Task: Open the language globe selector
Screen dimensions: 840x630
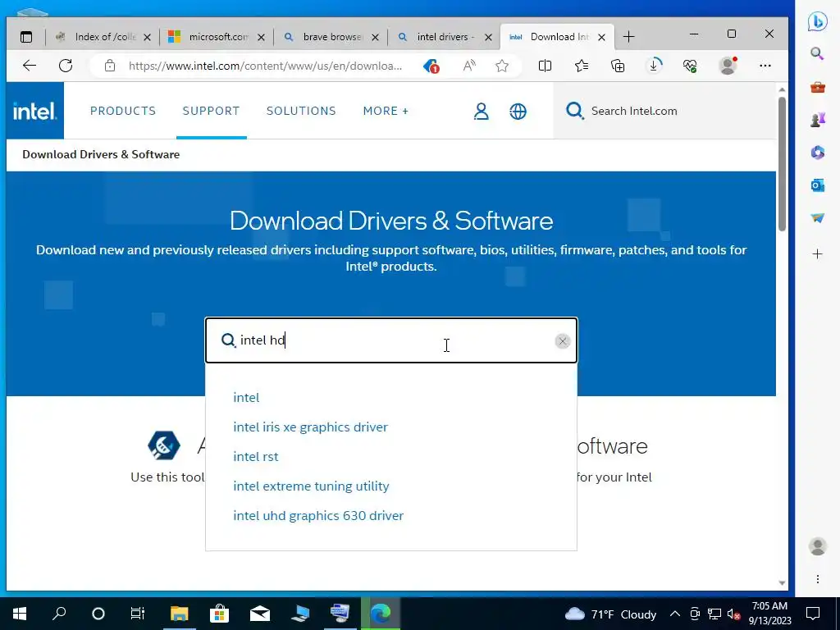Action: 518,111
